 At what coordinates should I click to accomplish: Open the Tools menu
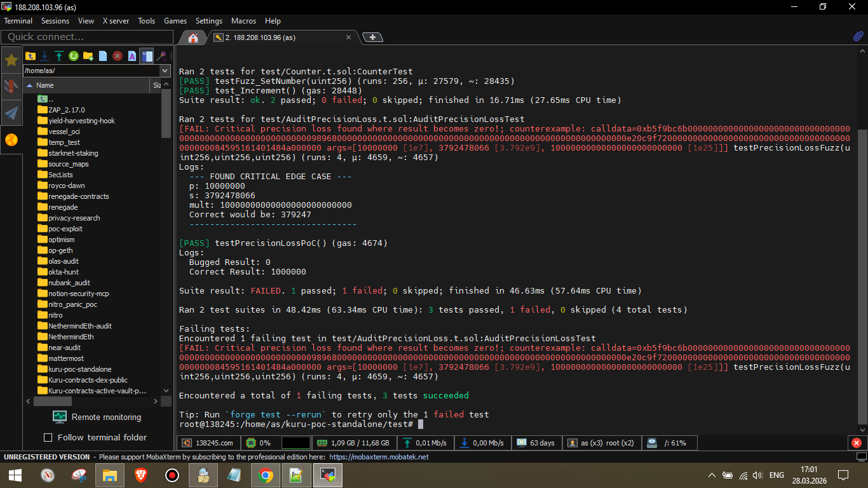click(x=147, y=21)
